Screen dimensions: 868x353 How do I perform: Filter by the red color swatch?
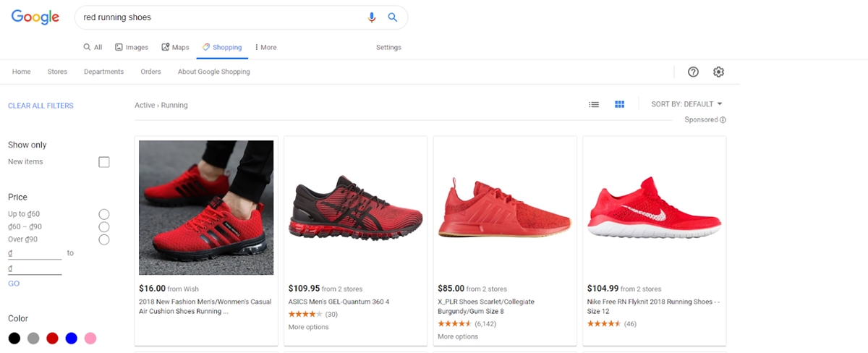pyautogui.click(x=52, y=338)
